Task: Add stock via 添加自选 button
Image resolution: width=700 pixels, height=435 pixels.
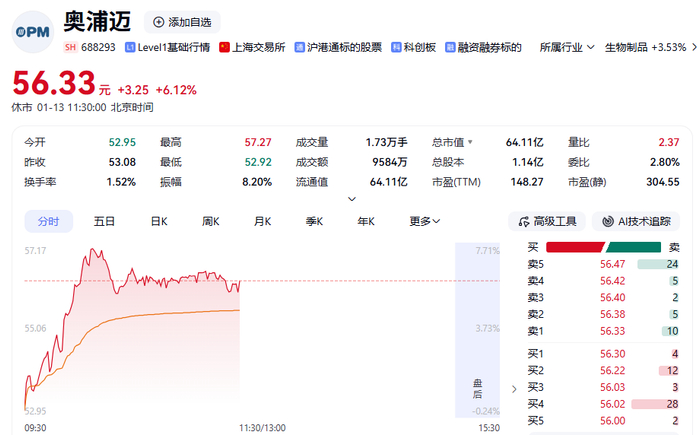Action: tap(182, 22)
